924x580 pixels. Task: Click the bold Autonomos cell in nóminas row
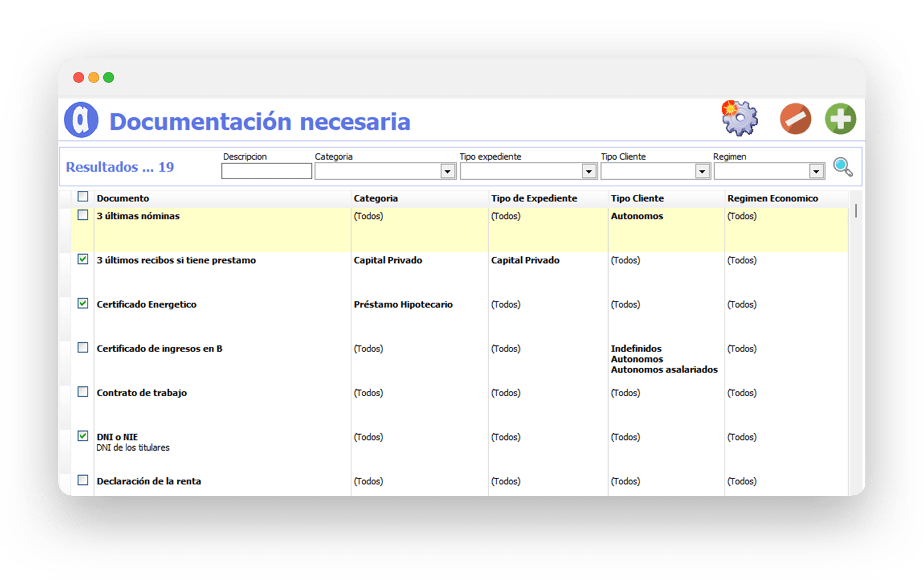tap(637, 216)
